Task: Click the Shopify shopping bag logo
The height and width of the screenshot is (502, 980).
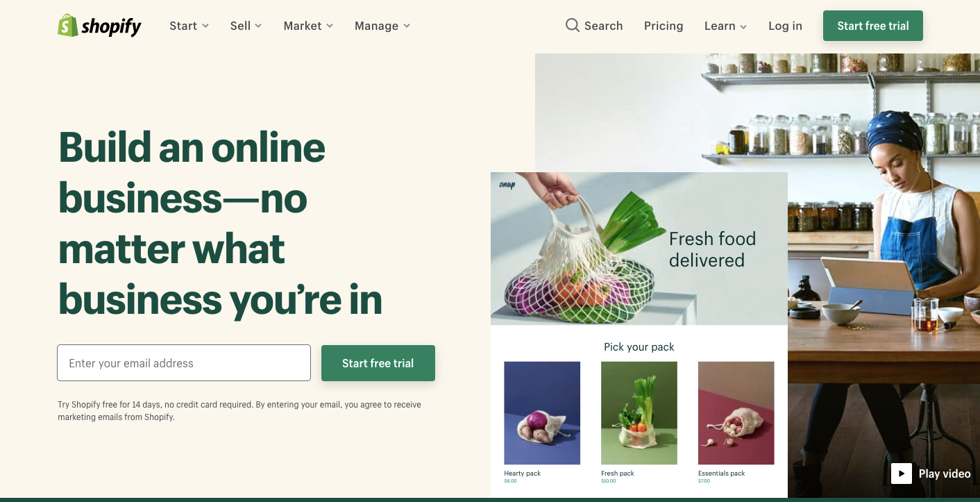Action: coord(68,26)
